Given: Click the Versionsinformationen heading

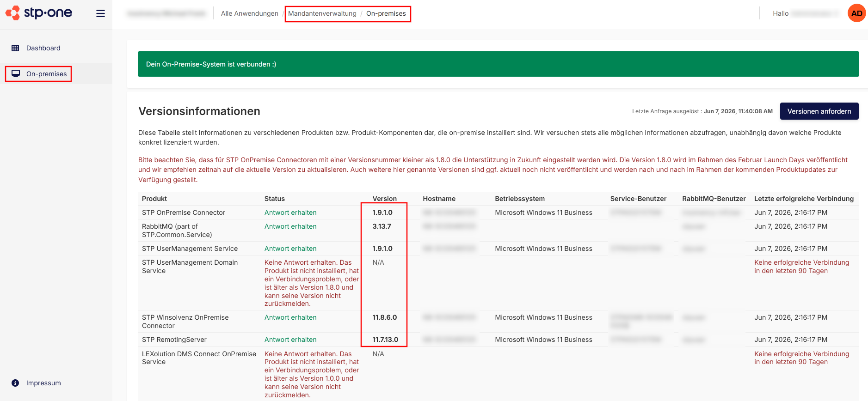Looking at the screenshot, I should (199, 111).
